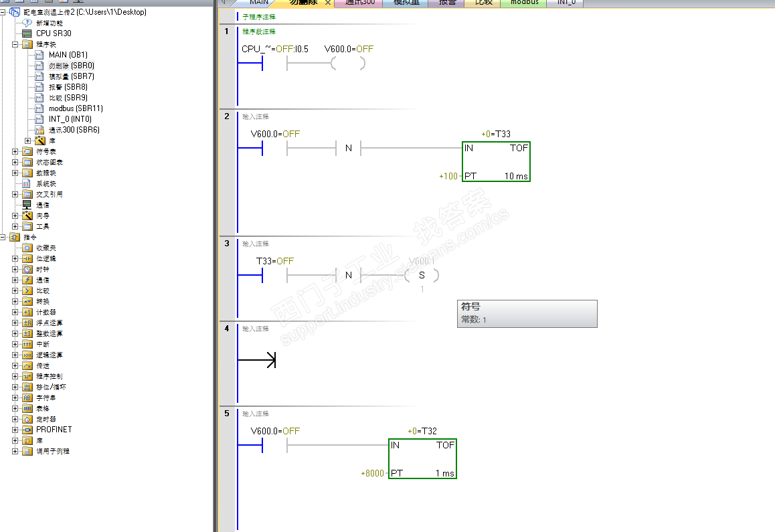The image size is (775, 532).
Task: Switch to the 通讯300 tab
Action: tap(360, 3)
